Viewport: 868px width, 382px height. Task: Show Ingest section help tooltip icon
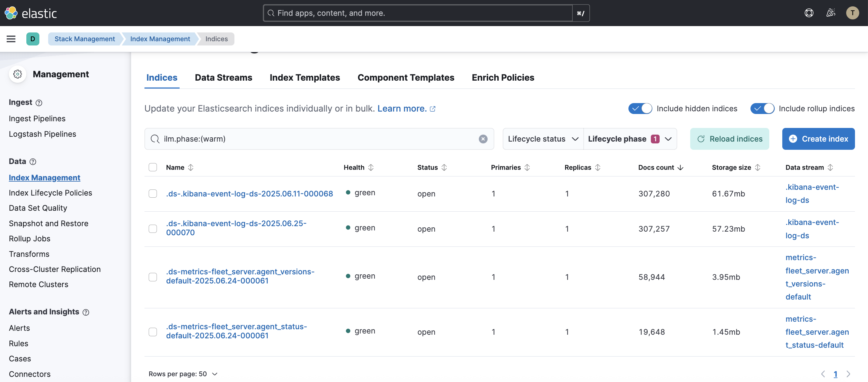click(39, 102)
